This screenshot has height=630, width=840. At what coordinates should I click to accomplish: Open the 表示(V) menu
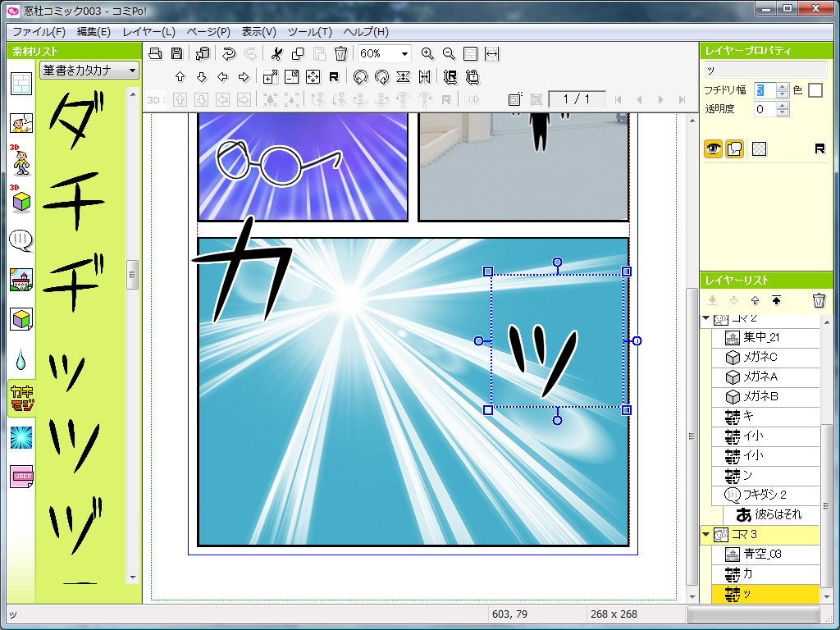tap(258, 32)
